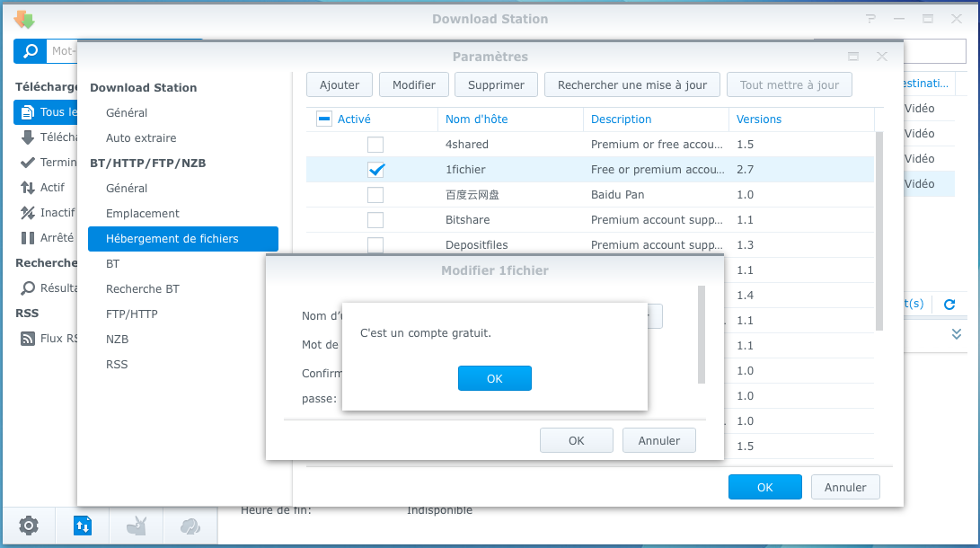Click OK in Modifier 1fichier dialog
The image size is (980, 548).
577,440
